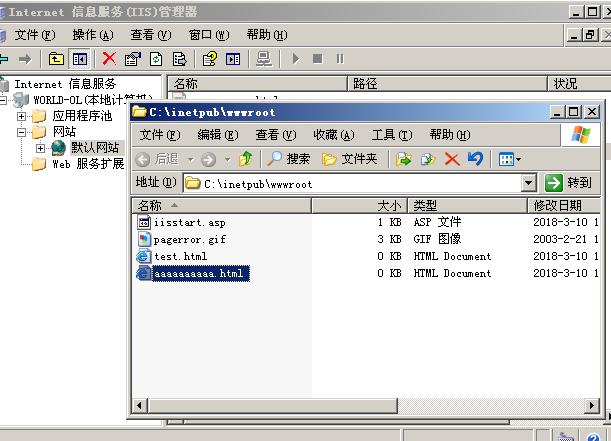Open the 工具(T) menu in Explorer

[x=391, y=135]
